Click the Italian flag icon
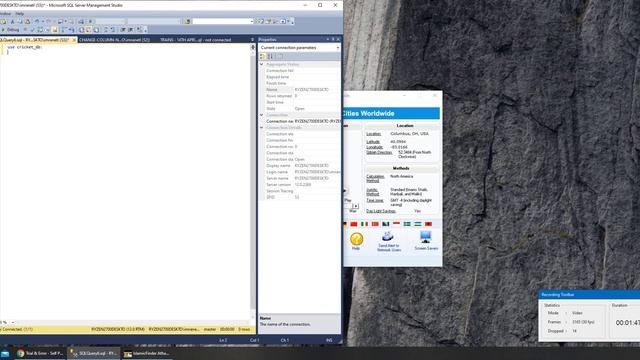640x360 pixels. (364, 224)
